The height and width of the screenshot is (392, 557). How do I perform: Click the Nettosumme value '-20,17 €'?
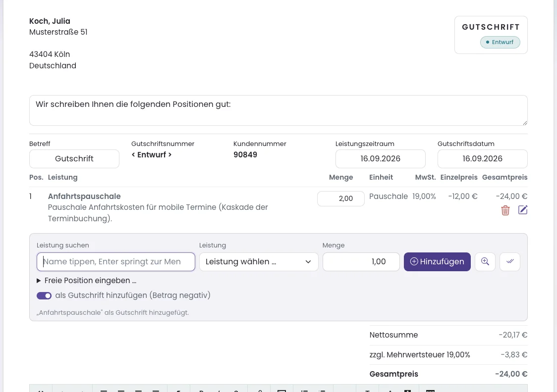click(x=513, y=335)
